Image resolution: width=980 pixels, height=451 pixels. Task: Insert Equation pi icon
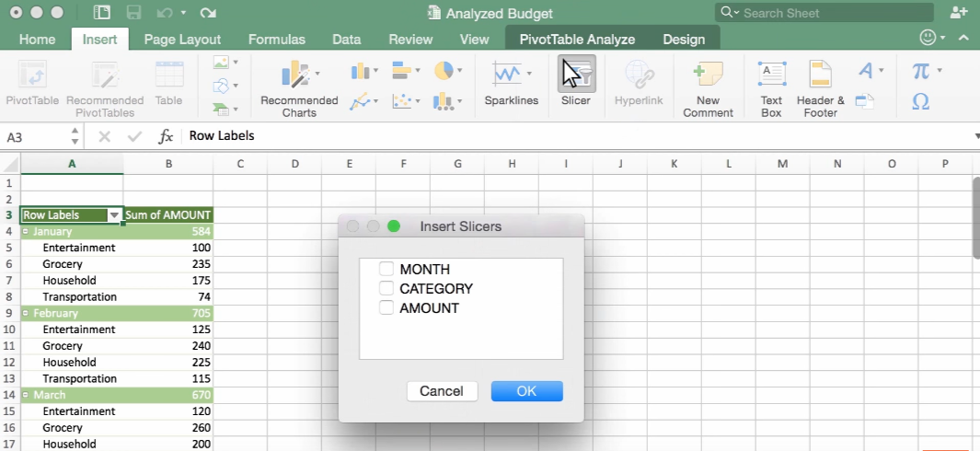coord(920,71)
